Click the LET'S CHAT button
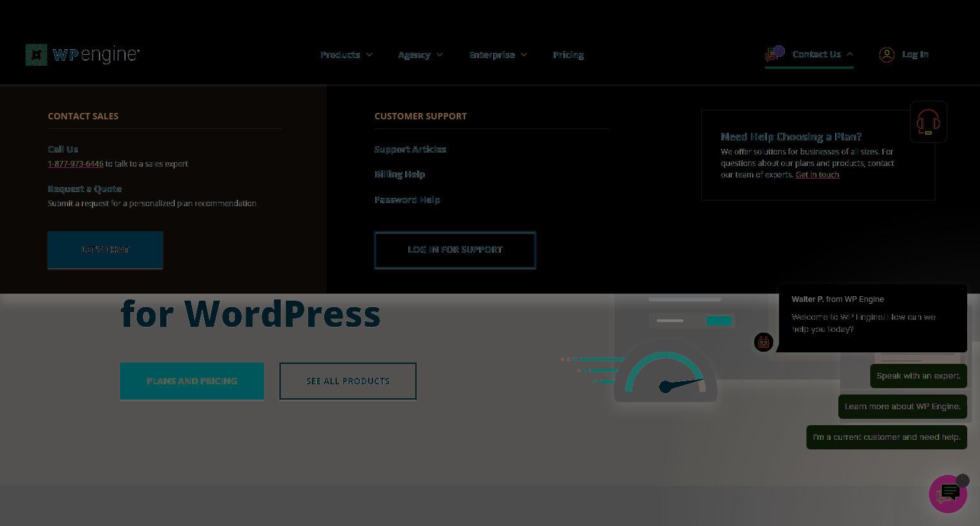980x526 pixels. (105, 250)
